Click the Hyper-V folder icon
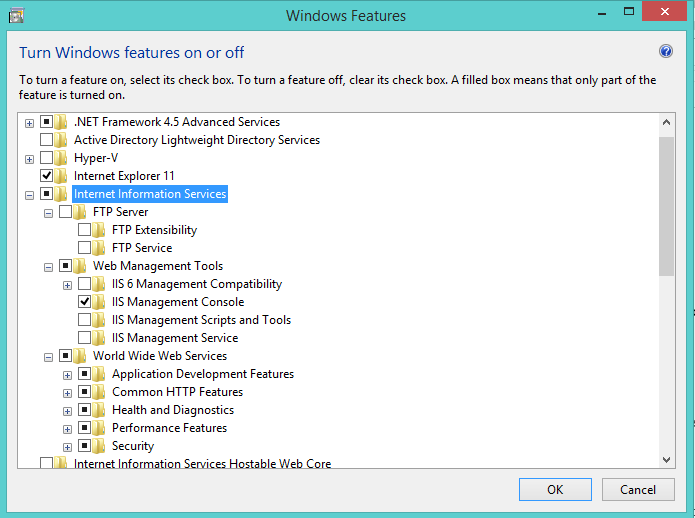The height and width of the screenshot is (518, 695). coord(61,158)
